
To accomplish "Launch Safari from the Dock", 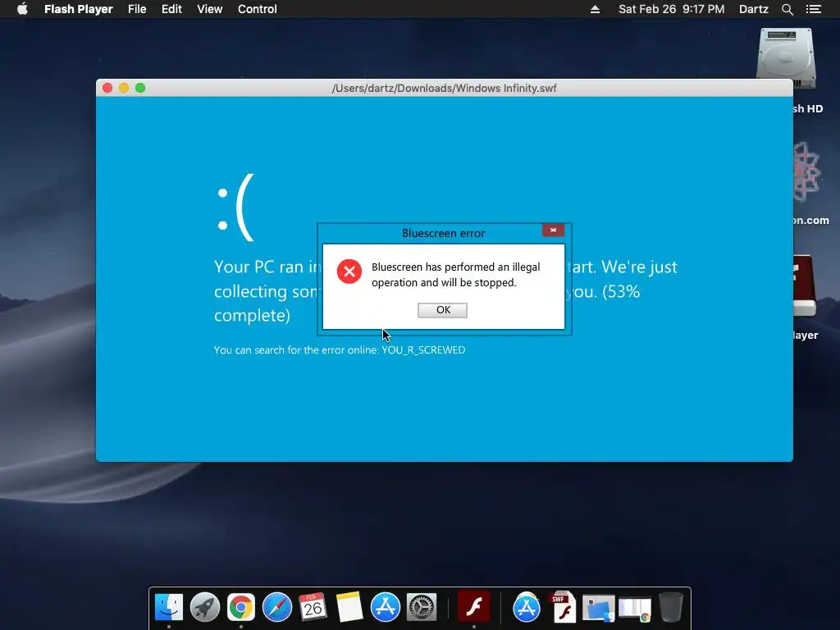I will pos(277,607).
